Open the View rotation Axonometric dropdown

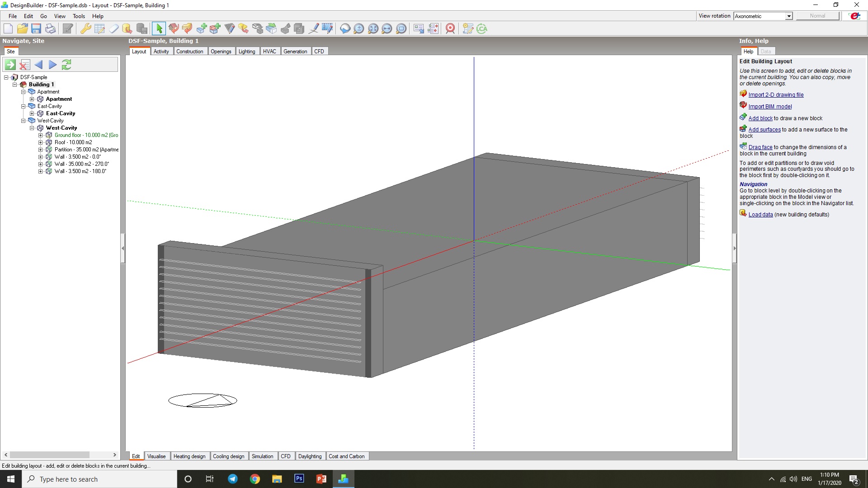click(788, 16)
